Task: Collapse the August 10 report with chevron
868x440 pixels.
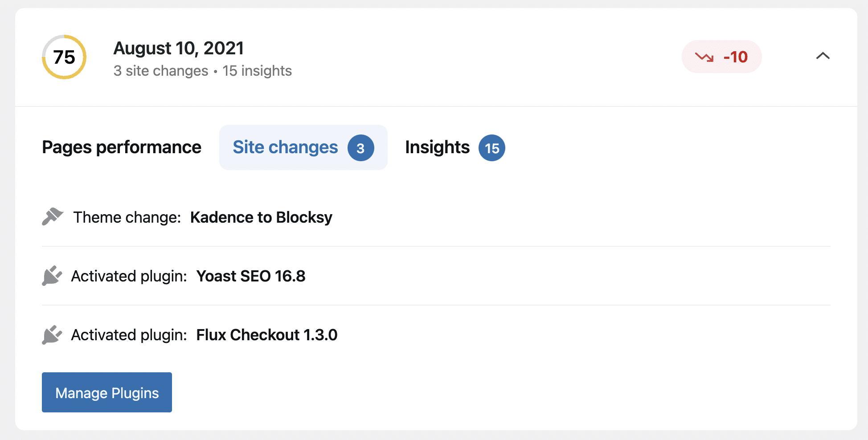Action: click(823, 56)
